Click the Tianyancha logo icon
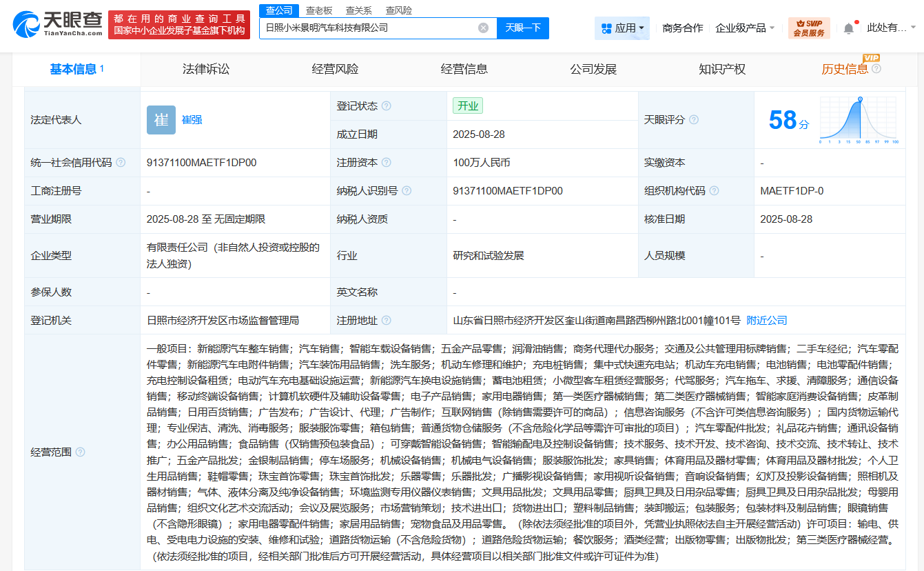The height and width of the screenshot is (571, 924). point(28,21)
